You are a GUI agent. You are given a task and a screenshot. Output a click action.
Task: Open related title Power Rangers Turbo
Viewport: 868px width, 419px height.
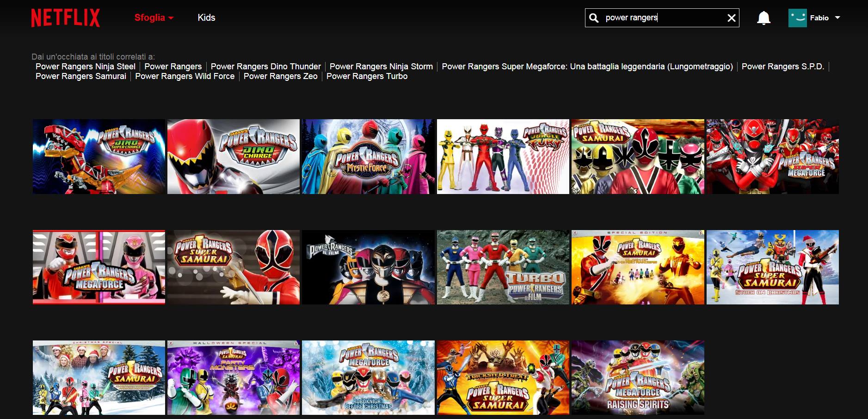pyautogui.click(x=367, y=76)
